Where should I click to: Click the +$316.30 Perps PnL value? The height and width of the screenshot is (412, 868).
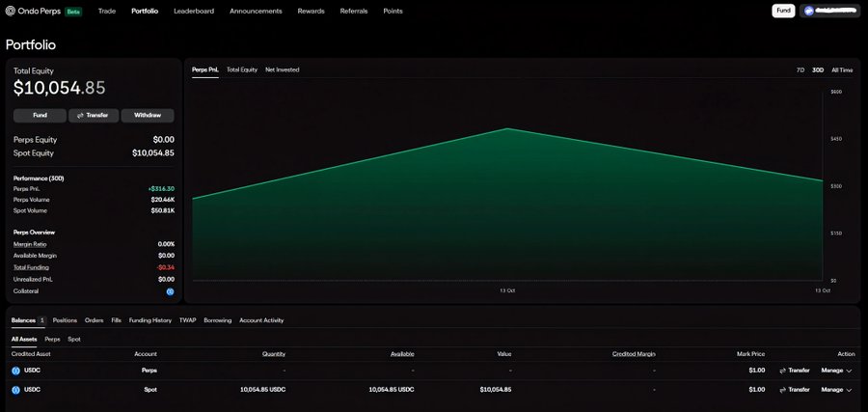pos(161,189)
